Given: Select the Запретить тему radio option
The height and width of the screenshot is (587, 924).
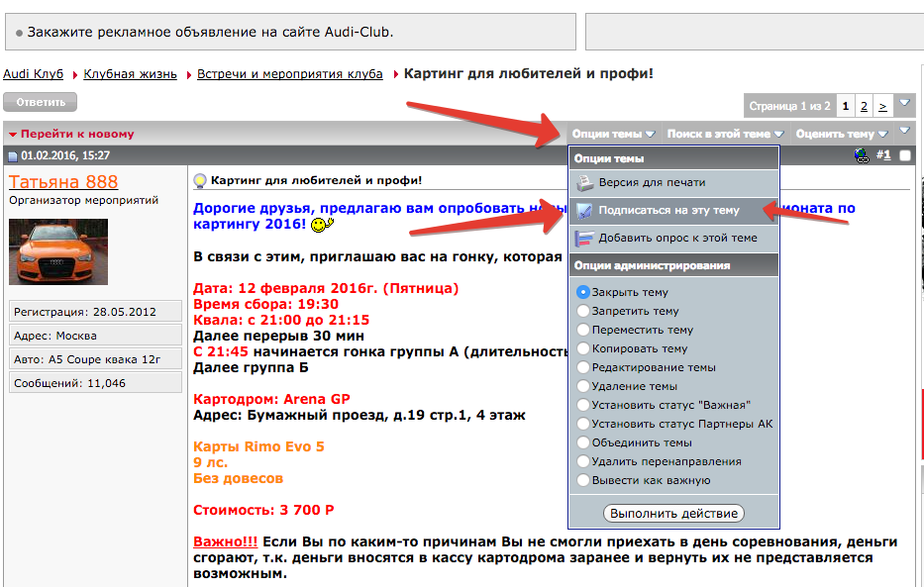Looking at the screenshot, I should pyautogui.click(x=582, y=311).
